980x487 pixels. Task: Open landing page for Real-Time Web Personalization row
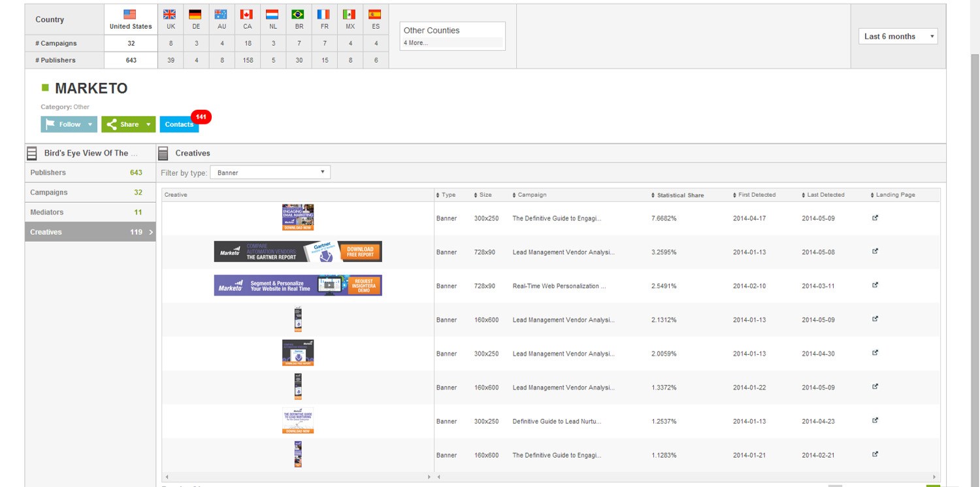click(x=875, y=285)
